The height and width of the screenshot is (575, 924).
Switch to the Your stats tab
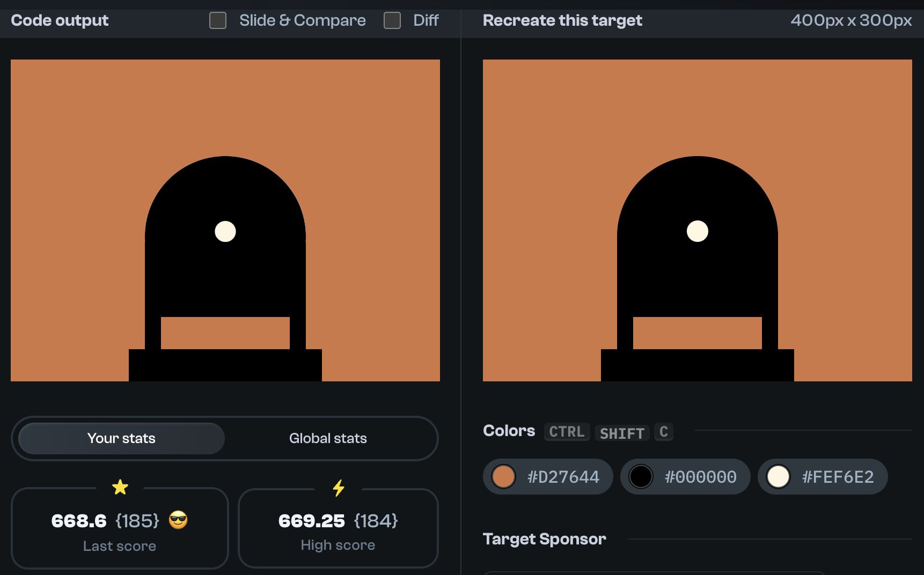(x=121, y=438)
